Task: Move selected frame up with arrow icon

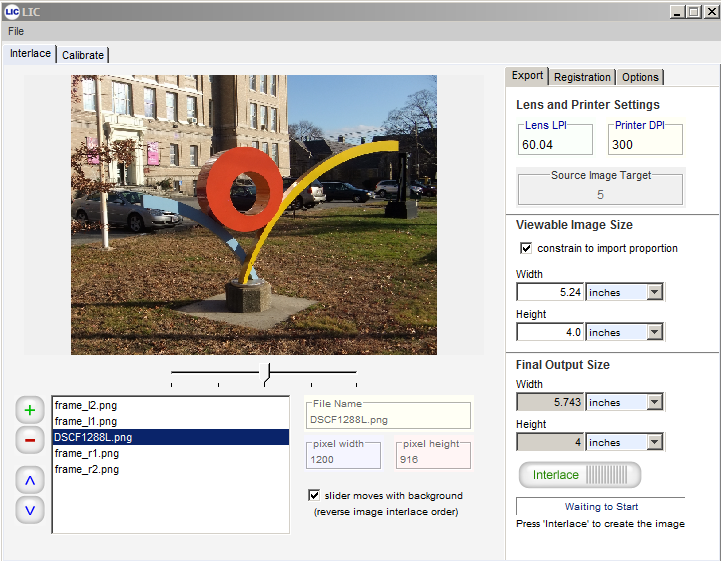Action: [x=30, y=481]
